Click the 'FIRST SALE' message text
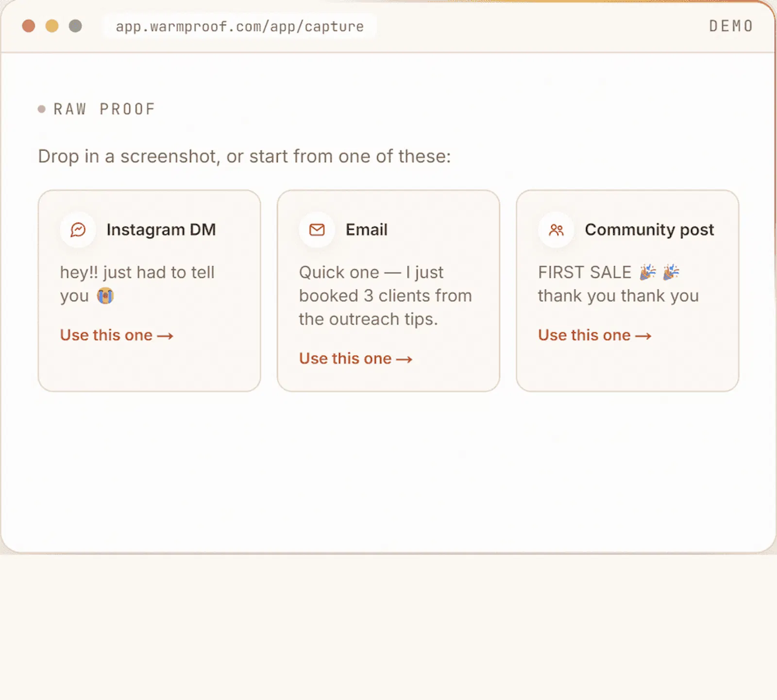777x700 pixels. click(x=618, y=284)
